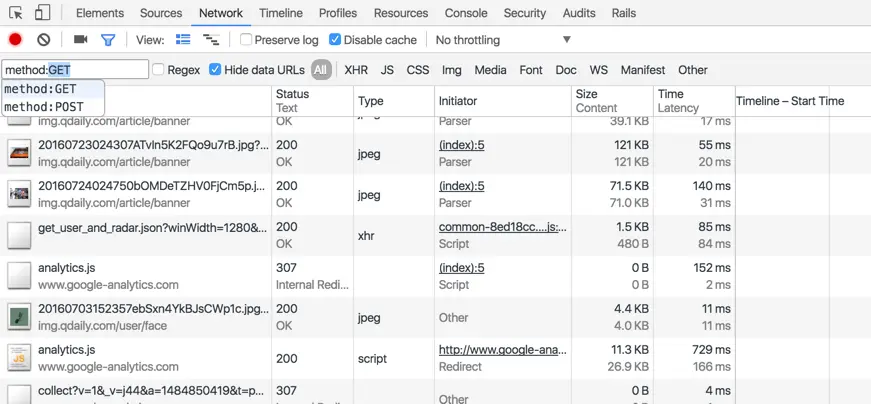Filter requests by JS type
The height and width of the screenshot is (404, 871).
tap(387, 70)
